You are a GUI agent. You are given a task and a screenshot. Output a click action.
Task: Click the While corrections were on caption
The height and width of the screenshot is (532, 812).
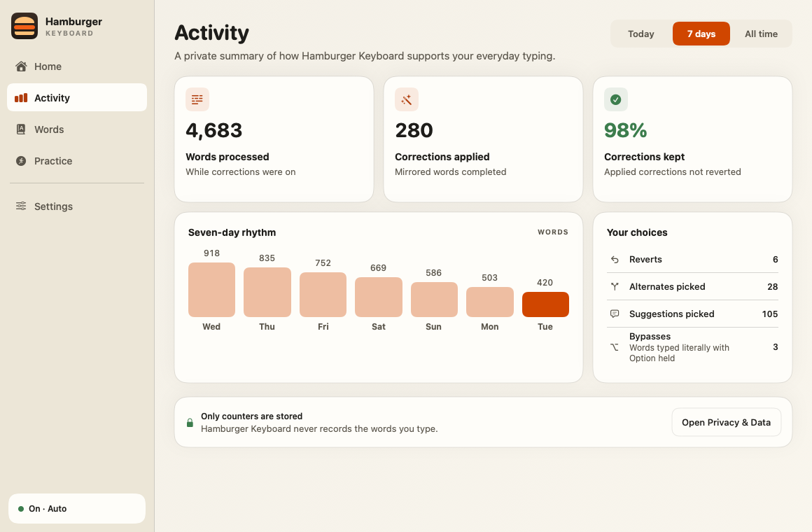pos(241,172)
